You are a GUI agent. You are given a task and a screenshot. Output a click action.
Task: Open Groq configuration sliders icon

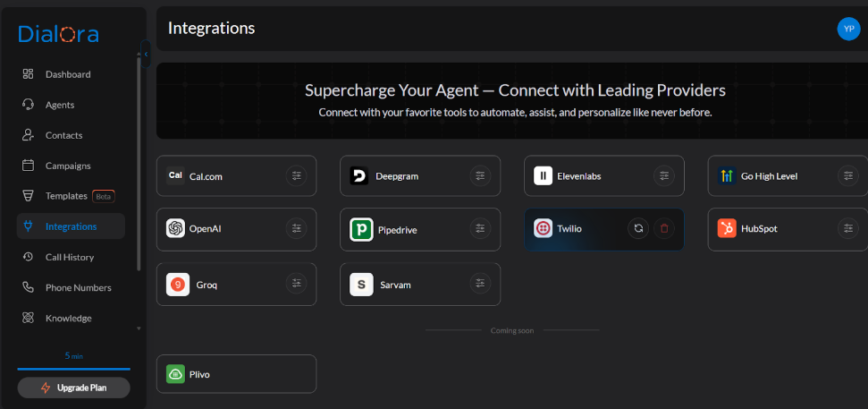(296, 284)
